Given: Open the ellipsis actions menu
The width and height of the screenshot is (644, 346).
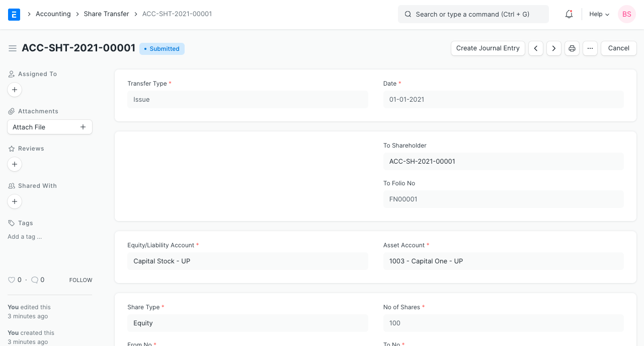Looking at the screenshot, I should pos(590,48).
